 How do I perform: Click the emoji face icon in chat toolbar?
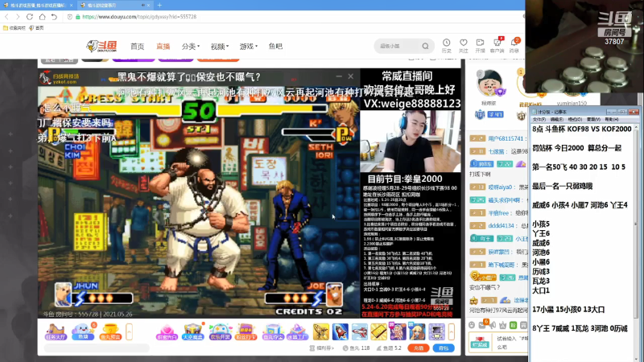[472, 325]
